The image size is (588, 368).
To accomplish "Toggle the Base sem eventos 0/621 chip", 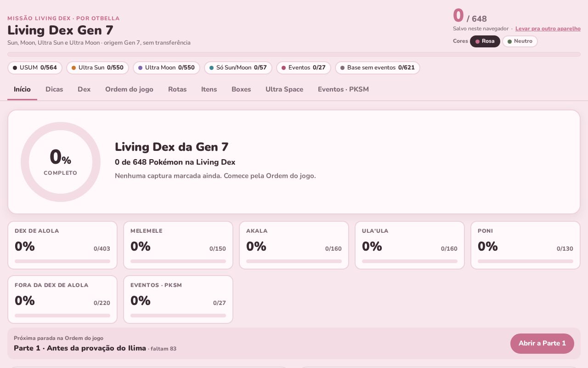I will point(378,68).
